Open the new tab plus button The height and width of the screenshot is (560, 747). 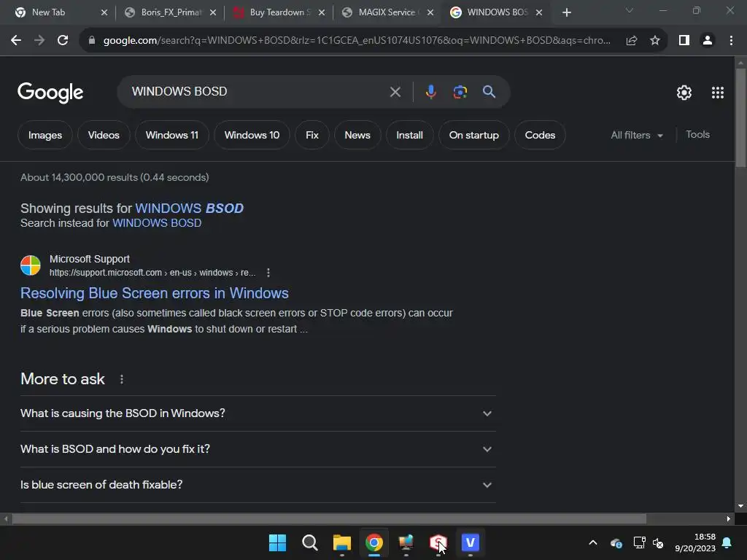point(566,12)
